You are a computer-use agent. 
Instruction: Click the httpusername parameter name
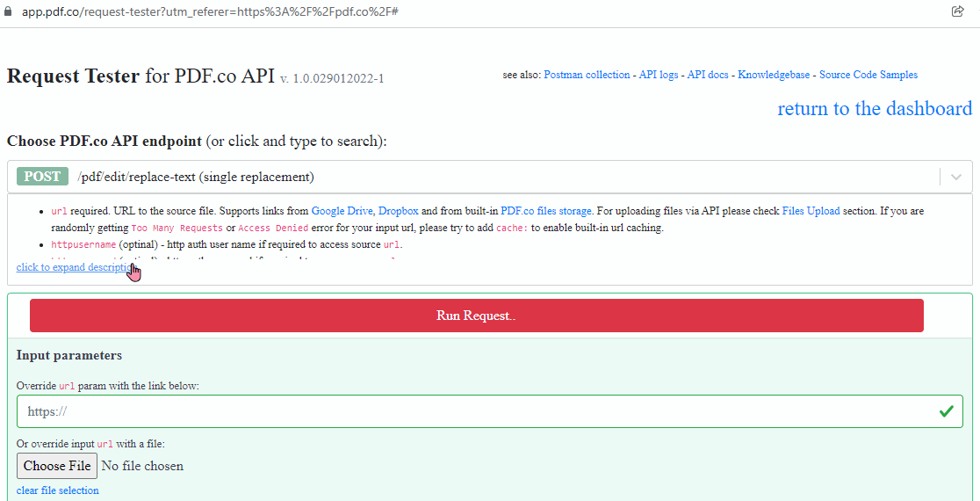[x=83, y=244]
